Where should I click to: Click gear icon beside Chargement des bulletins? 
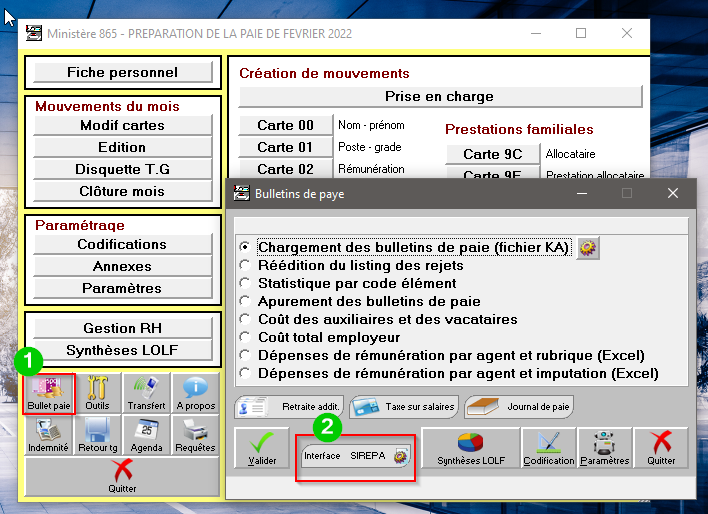tap(588, 247)
